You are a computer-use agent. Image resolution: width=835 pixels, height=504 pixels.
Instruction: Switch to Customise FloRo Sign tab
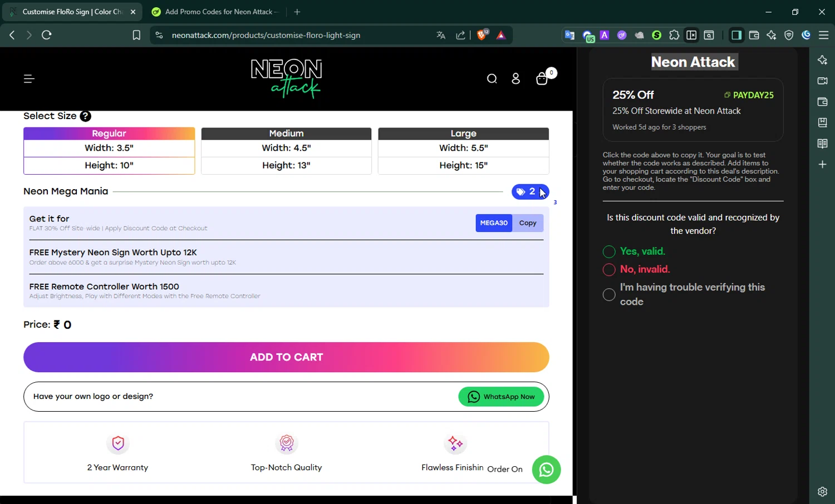tap(72, 12)
